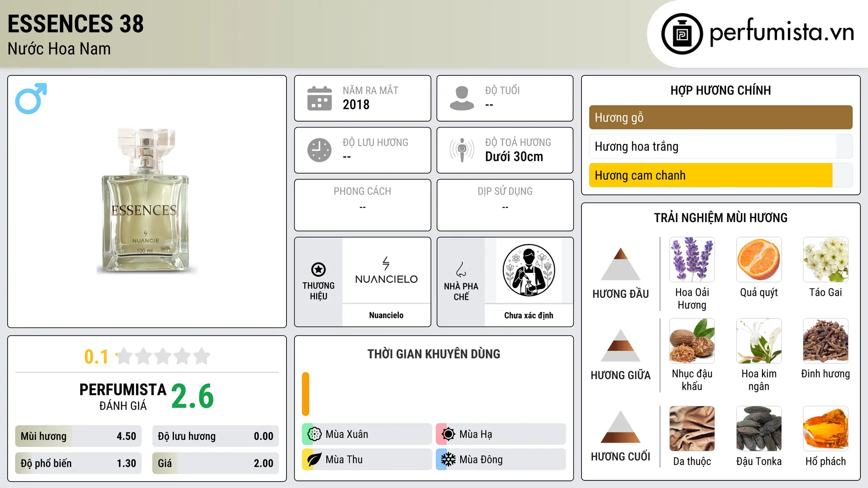Click the Mùa Thu leaf icon
The image size is (868, 488).
tap(314, 460)
